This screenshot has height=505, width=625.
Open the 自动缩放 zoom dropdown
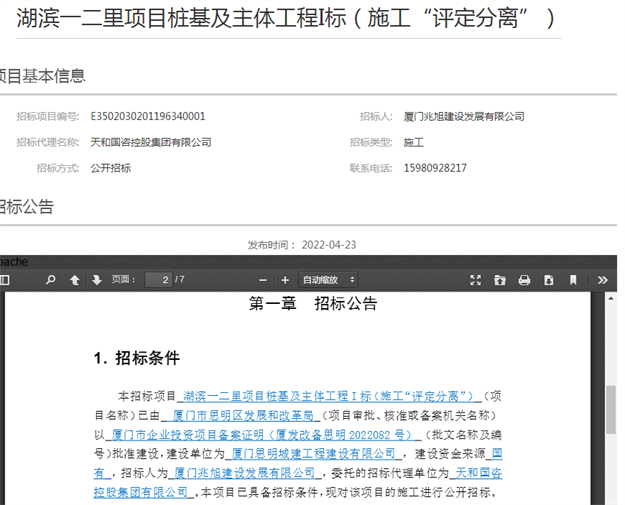pos(328,280)
